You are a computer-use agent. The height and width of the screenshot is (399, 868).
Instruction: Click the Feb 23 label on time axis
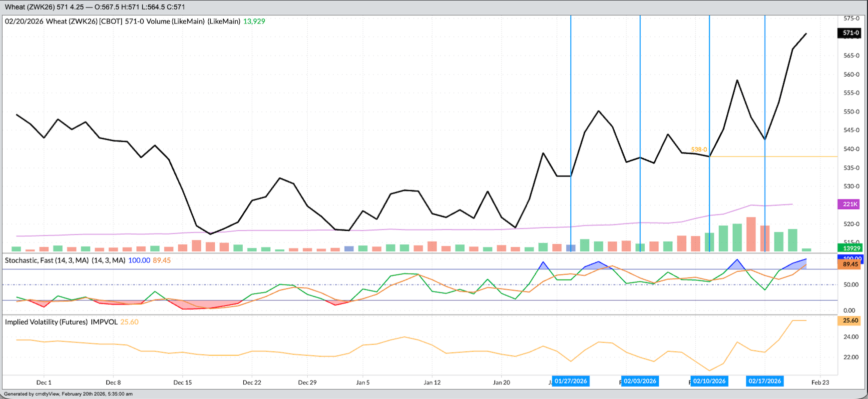pos(820,382)
